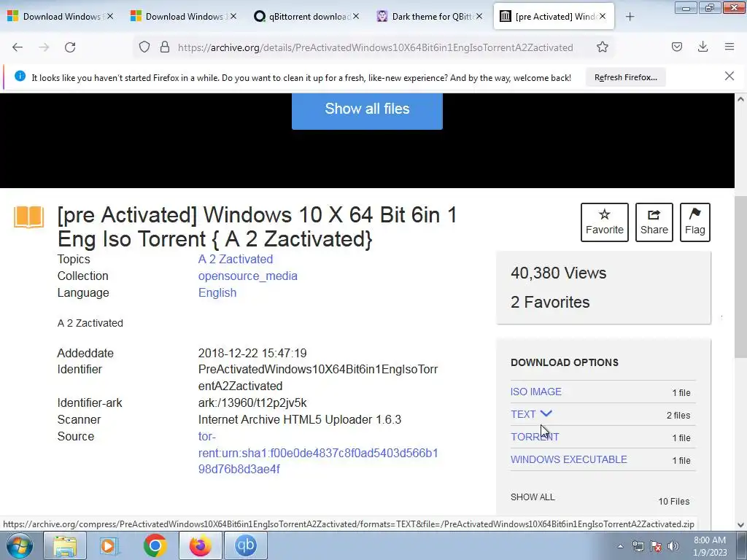This screenshot has width=747, height=560.
Task: Switch to qBittorrent download tab
Action: click(x=306, y=17)
